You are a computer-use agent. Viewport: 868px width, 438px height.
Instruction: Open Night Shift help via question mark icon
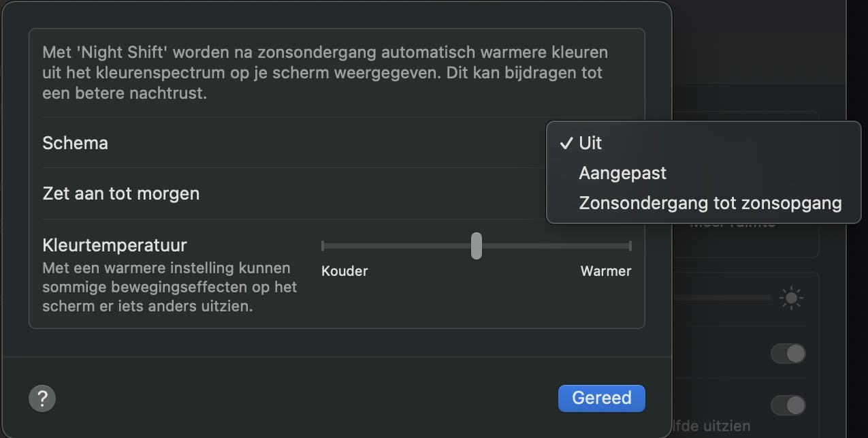(x=42, y=398)
